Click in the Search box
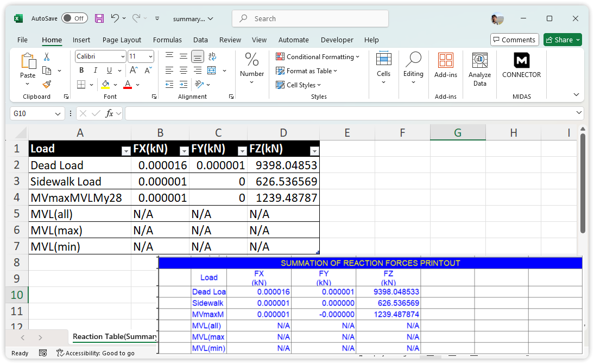The height and width of the screenshot is (364, 594). pos(310,18)
